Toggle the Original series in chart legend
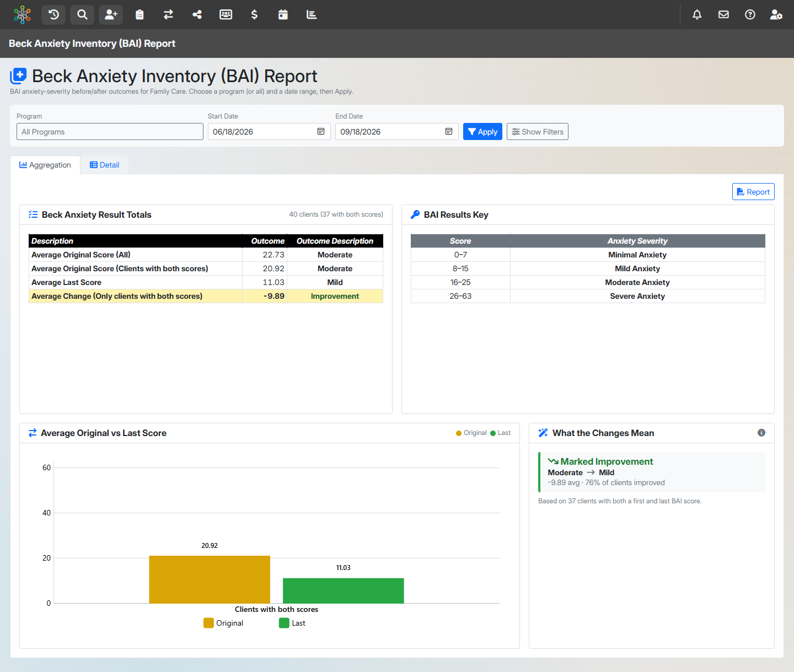 point(223,623)
